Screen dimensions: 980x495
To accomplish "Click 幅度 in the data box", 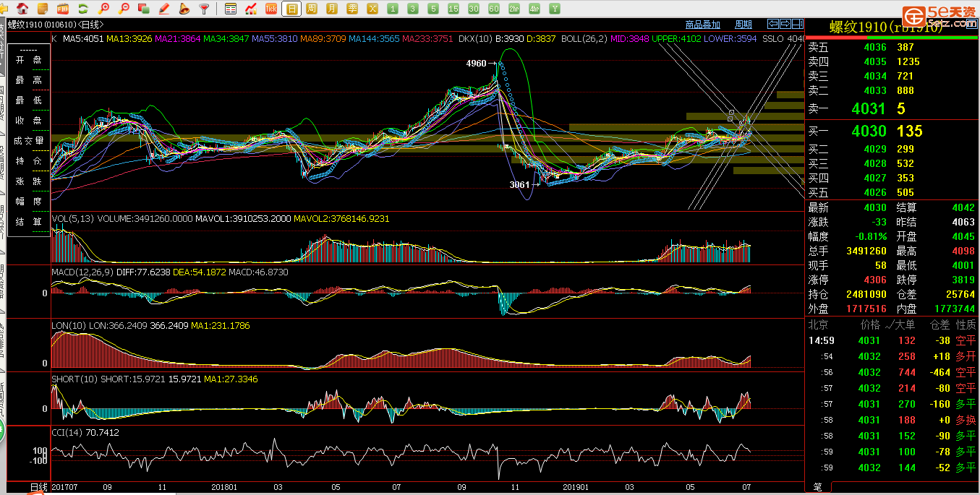I will [x=28, y=202].
